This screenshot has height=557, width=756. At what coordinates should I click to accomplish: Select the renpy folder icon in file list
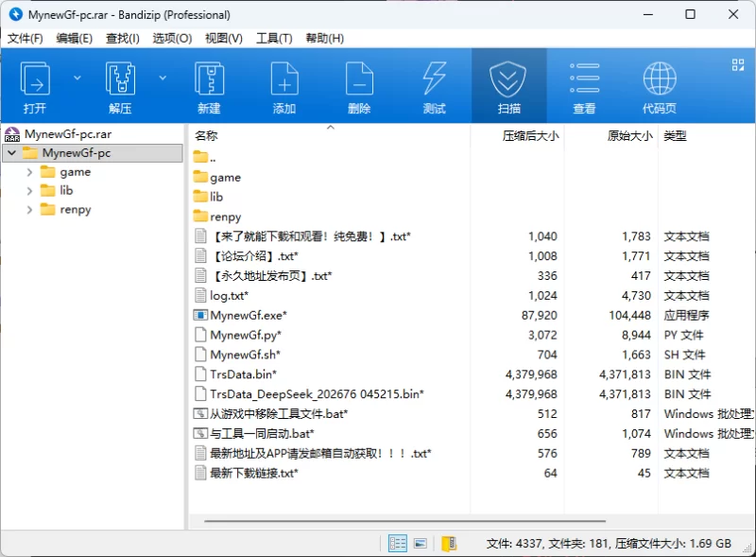click(x=200, y=216)
